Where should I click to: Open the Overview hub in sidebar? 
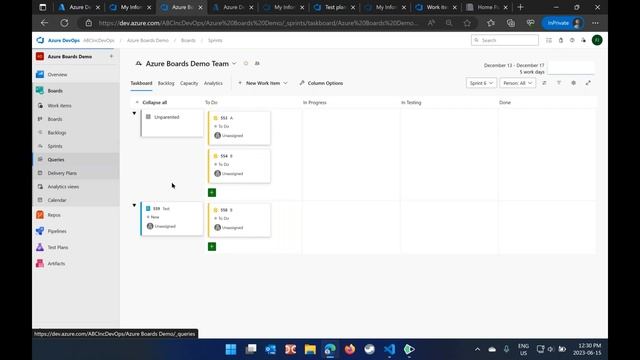coord(57,75)
